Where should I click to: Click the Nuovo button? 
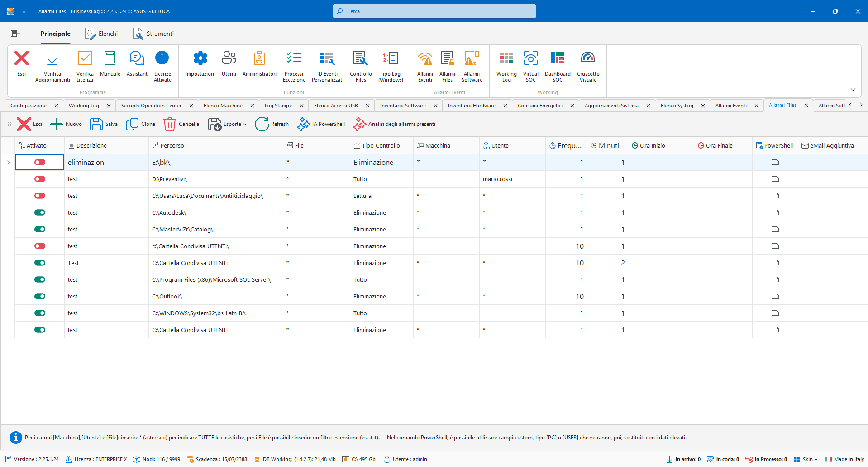[x=66, y=124]
